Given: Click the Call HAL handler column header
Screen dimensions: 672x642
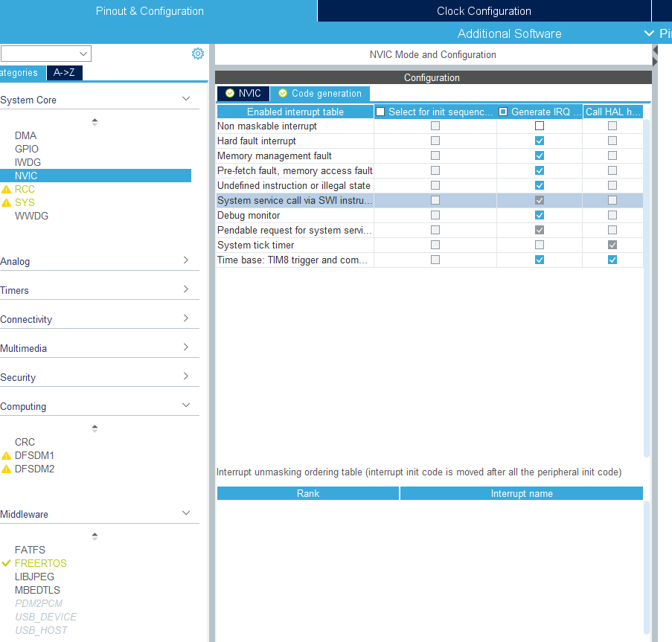Looking at the screenshot, I should tap(613, 112).
